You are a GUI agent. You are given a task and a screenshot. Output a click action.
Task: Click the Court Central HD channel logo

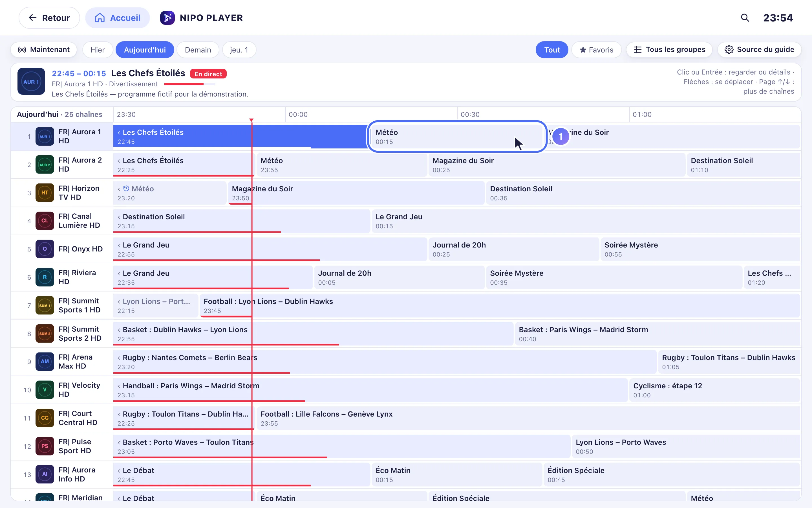point(45,418)
